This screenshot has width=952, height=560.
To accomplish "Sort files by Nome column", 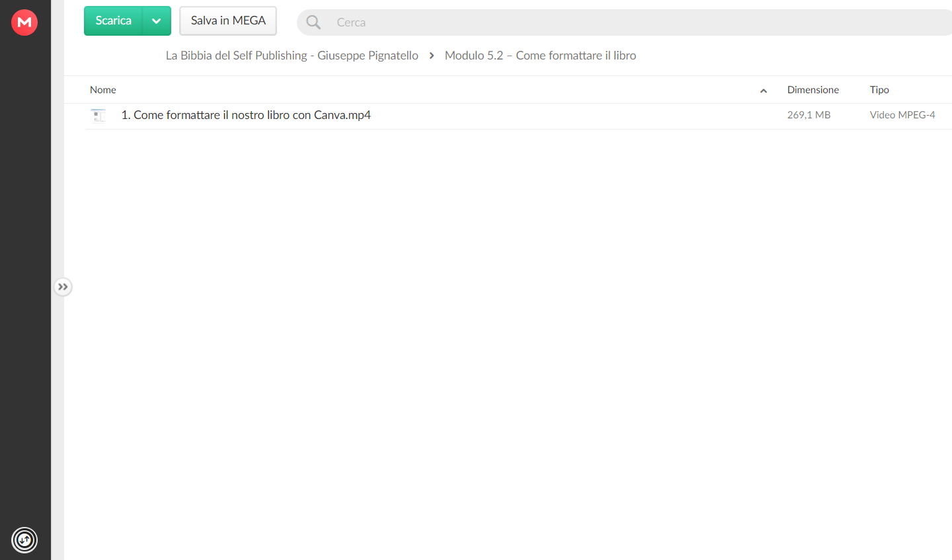I will [103, 90].
